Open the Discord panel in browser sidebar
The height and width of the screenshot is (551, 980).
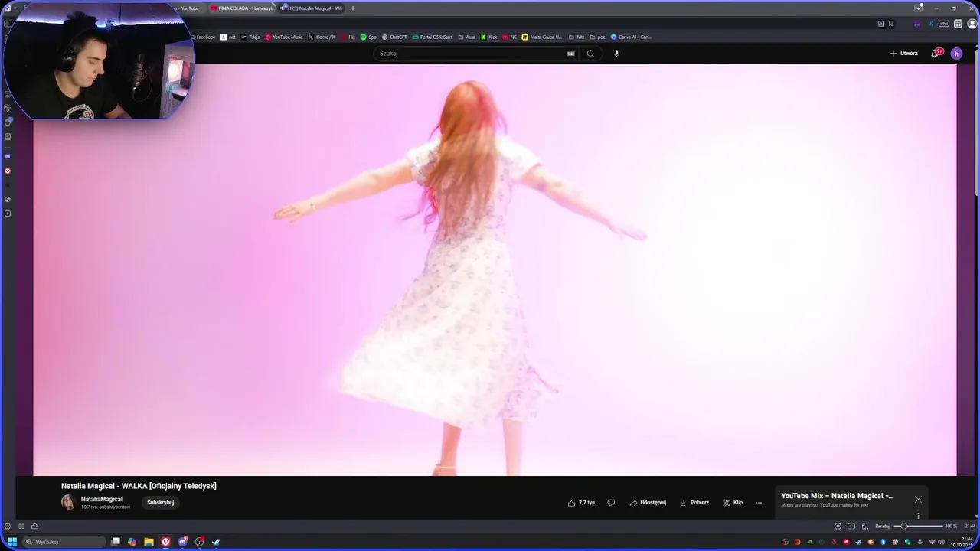[x=8, y=156]
